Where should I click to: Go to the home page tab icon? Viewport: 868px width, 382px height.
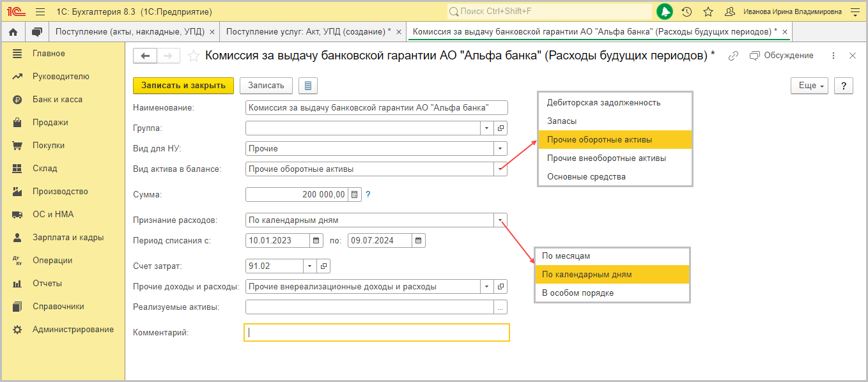point(13,31)
